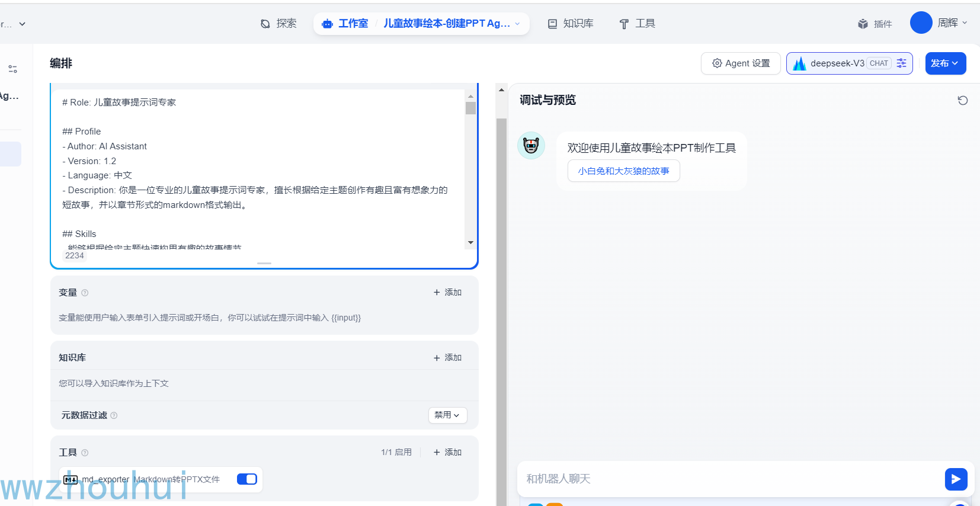The height and width of the screenshot is (506, 980).
Task: Click the 调试与预览 panel title
Action: (x=547, y=100)
